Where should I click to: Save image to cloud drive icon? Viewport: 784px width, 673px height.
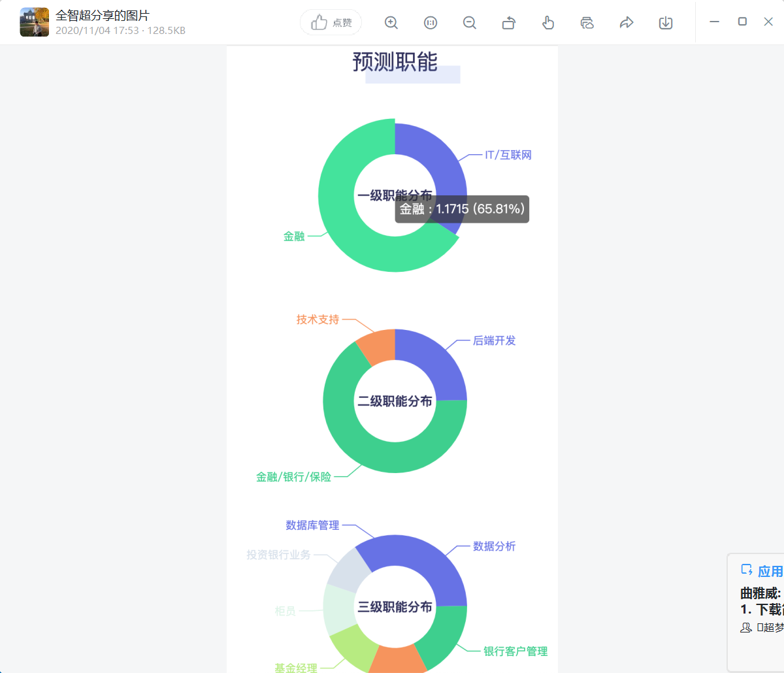click(587, 23)
